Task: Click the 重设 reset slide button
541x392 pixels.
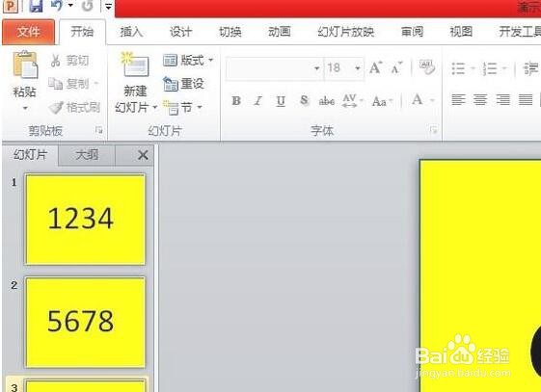Action: 184,84
